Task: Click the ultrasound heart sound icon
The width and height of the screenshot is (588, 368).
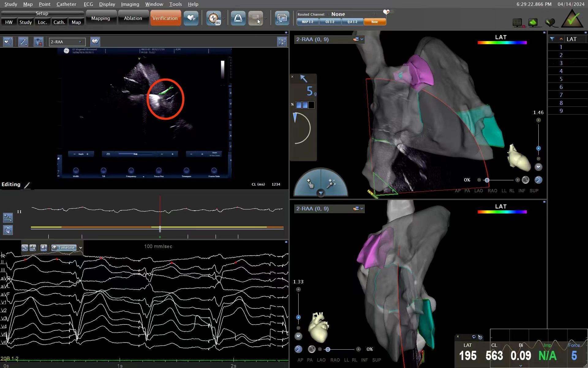Action: coord(8,42)
